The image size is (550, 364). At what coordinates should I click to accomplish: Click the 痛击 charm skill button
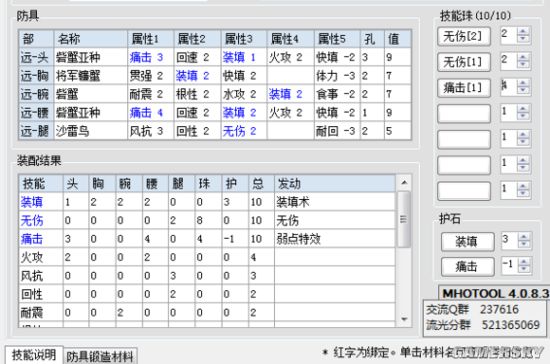click(468, 267)
